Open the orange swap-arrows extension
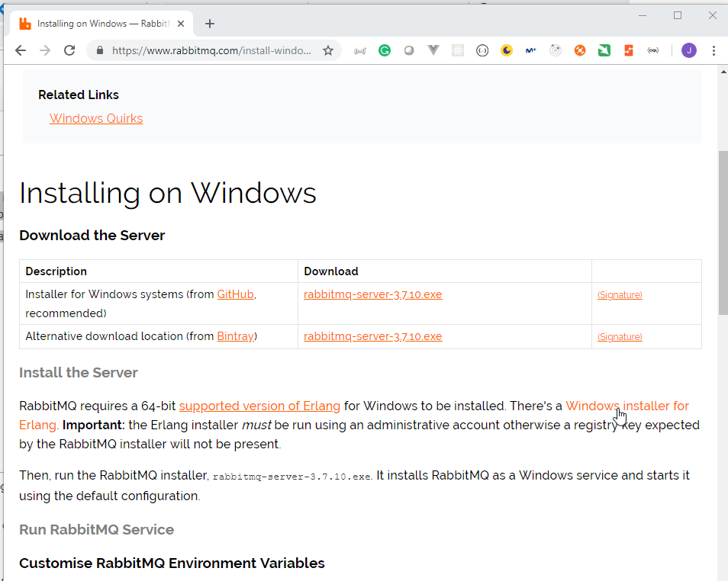The image size is (728, 581). tap(629, 50)
